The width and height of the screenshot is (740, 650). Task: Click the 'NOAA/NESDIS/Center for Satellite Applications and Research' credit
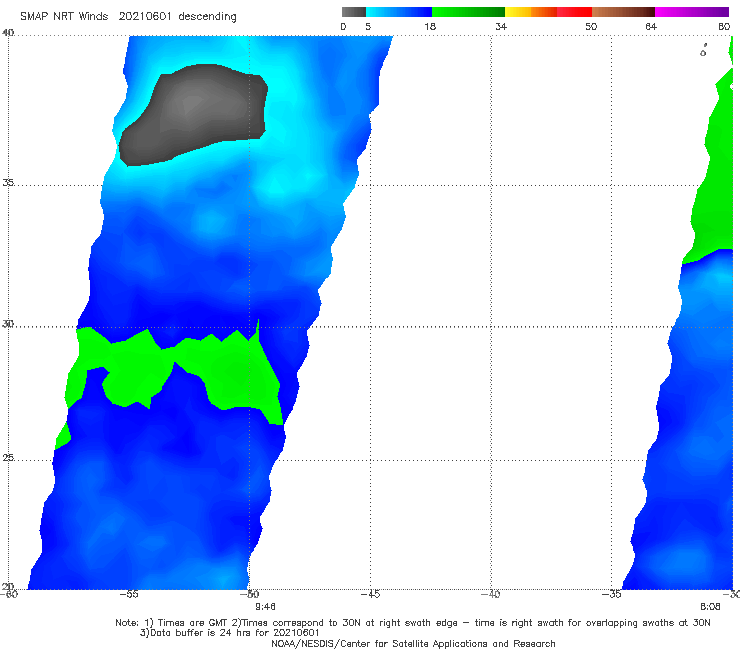point(413,644)
